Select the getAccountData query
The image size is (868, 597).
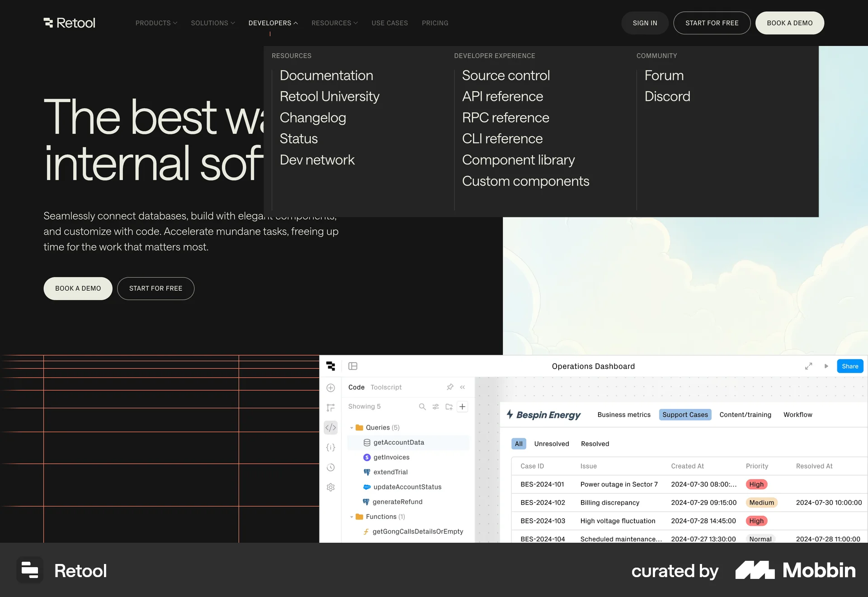tap(398, 442)
